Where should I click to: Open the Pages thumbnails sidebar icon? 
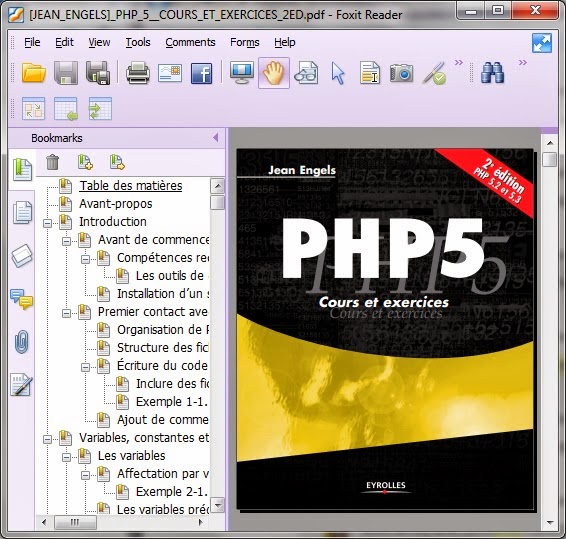point(22,212)
